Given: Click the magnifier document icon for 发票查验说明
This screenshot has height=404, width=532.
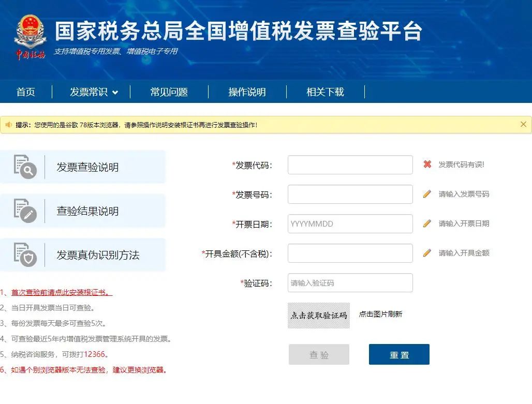Looking at the screenshot, I should 25,167.
